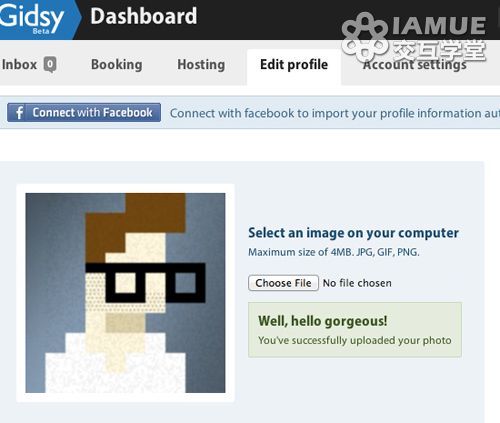Click the Facebook import information text
Viewport: 500px width, 423px height.
coord(335,113)
